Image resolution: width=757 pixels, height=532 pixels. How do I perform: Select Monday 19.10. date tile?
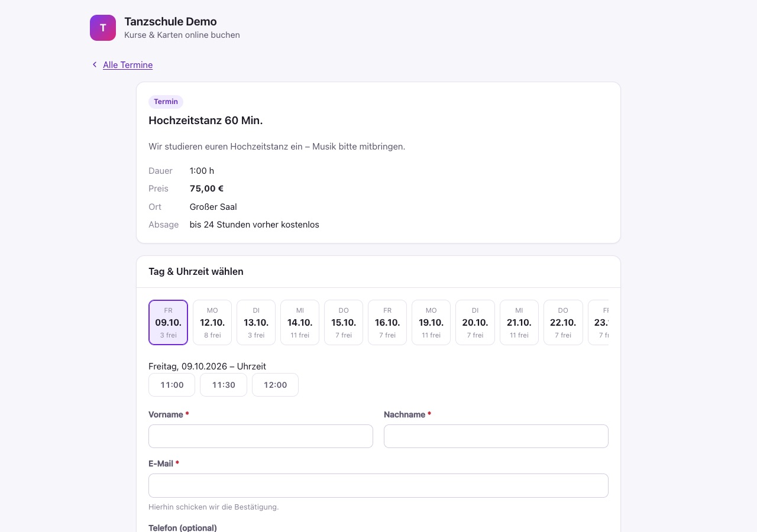[431, 322]
